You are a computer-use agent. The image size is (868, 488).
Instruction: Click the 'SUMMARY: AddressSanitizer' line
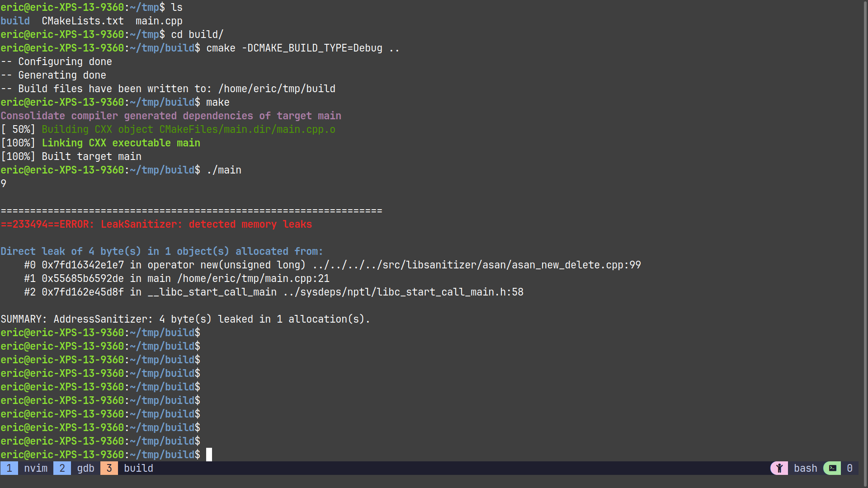pyautogui.click(x=185, y=319)
